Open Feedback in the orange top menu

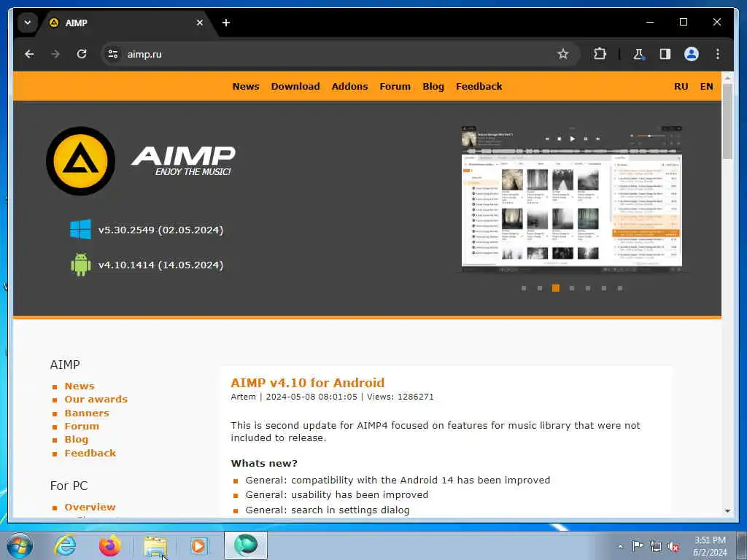pyautogui.click(x=479, y=87)
